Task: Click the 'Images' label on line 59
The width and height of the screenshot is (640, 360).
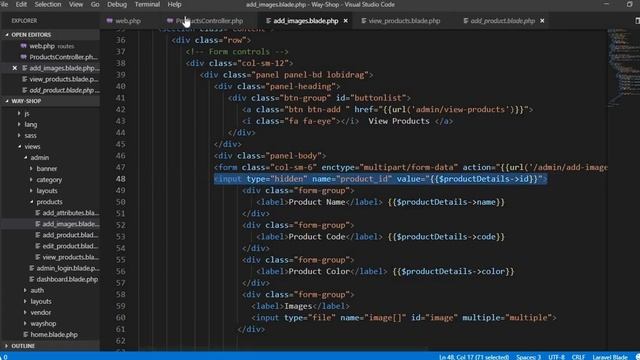Action: [x=298, y=306]
